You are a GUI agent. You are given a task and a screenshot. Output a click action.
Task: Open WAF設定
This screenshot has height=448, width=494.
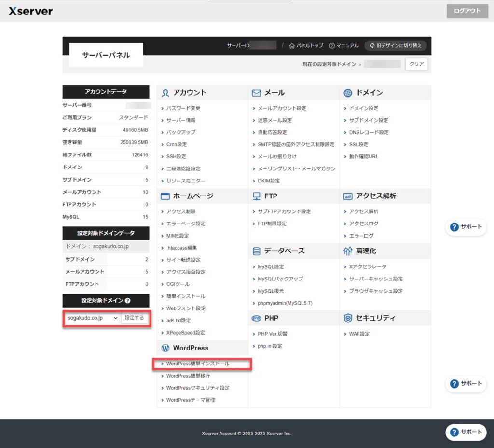(359, 334)
